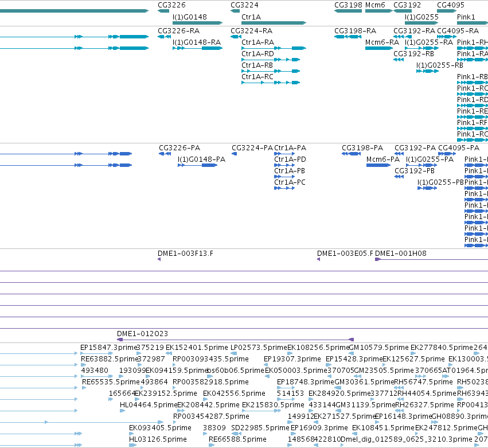Click the Mcm6-PA protein feature
488x448 pixels.
click(x=378, y=165)
